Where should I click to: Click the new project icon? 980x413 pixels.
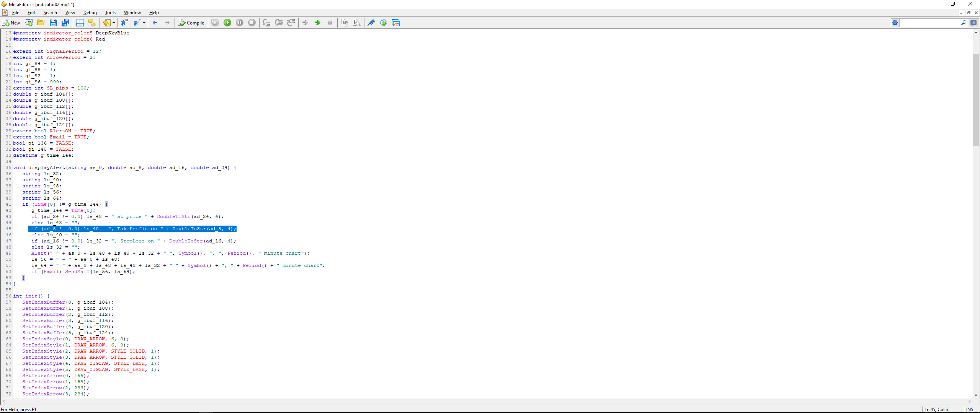pos(29,23)
